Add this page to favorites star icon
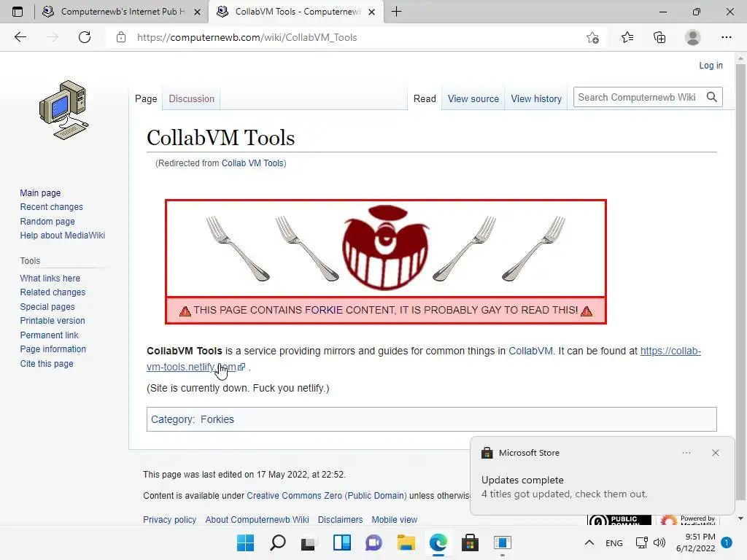Image resolution: width=747 pixels, height=560 pixels. click(x=592, y=37)
